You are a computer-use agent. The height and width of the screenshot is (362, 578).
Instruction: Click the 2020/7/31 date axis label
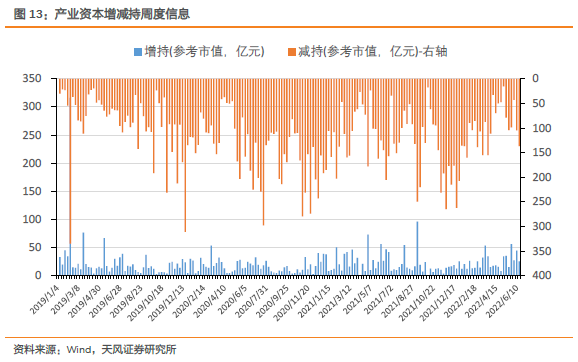click(252, 300)
